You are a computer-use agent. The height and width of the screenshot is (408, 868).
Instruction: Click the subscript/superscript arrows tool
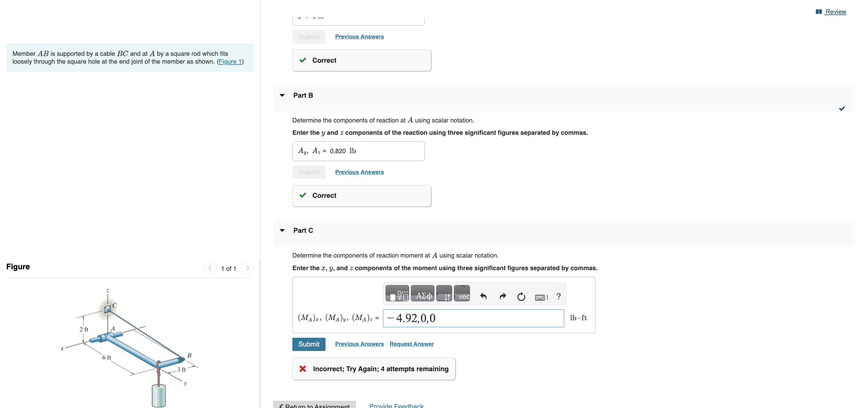click(x=444, y=293)
